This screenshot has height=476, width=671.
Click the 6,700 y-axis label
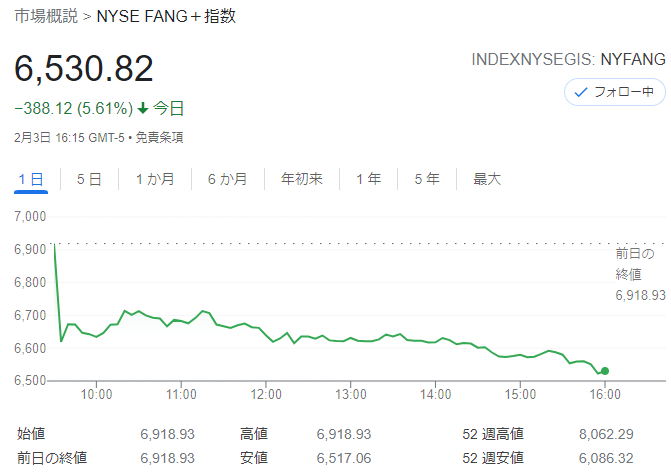click(x=30, y=315)
